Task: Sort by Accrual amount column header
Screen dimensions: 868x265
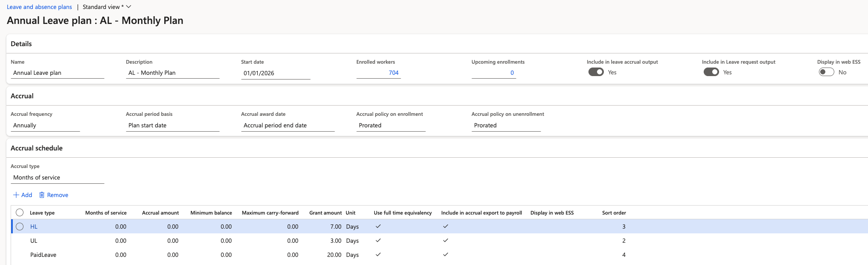Action: point(160,213)
